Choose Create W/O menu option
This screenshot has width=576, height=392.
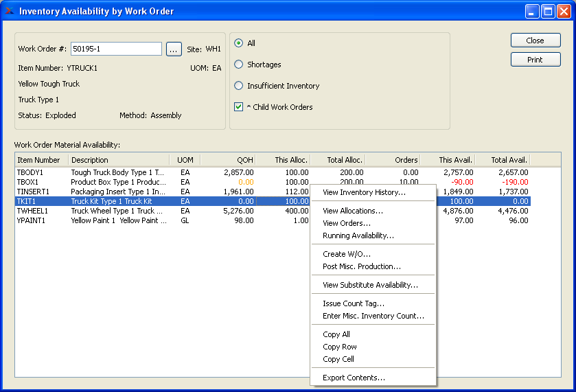(346, 254)
